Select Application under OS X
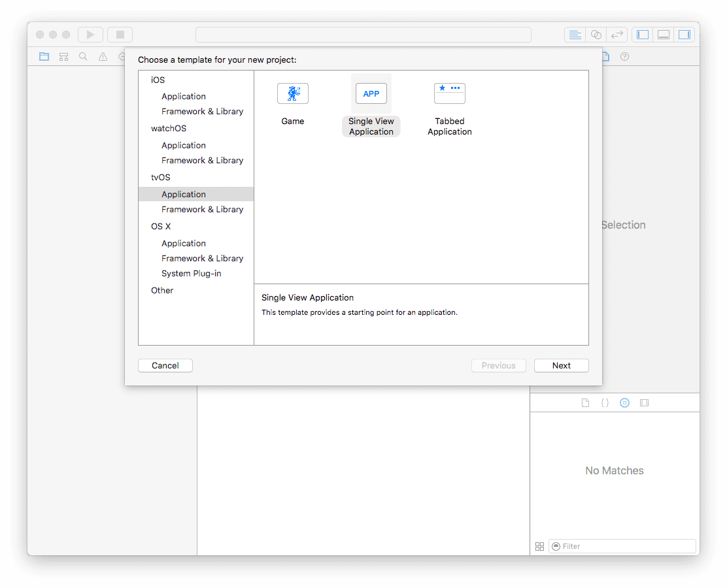 click(x=184, y=243)
